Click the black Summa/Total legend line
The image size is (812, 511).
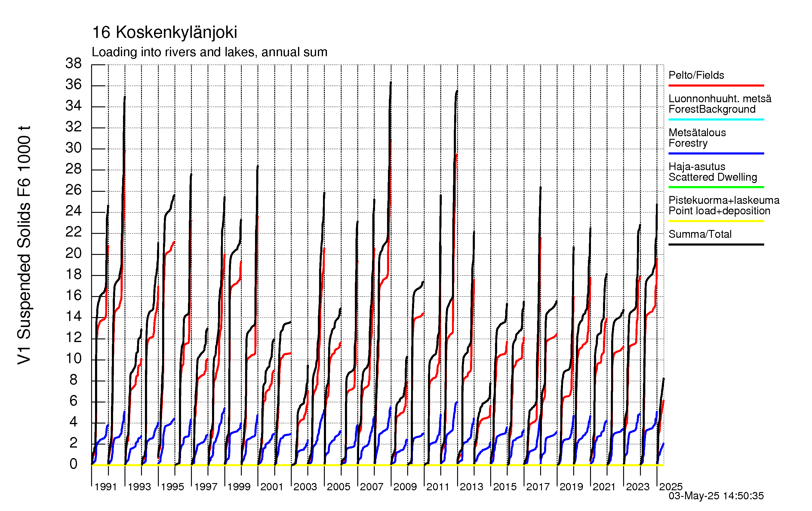716,244
